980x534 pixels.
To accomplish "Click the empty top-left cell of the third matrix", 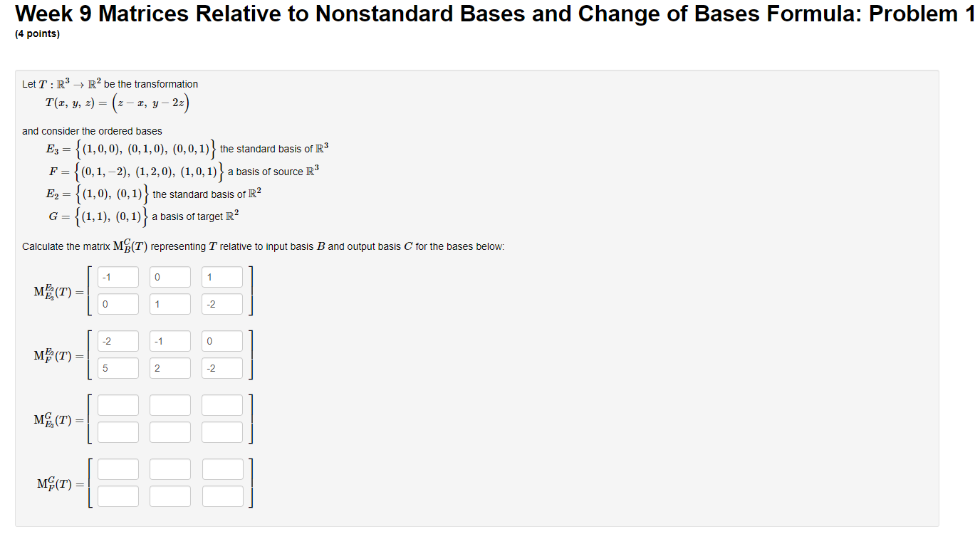I will (x=118, y=404).
